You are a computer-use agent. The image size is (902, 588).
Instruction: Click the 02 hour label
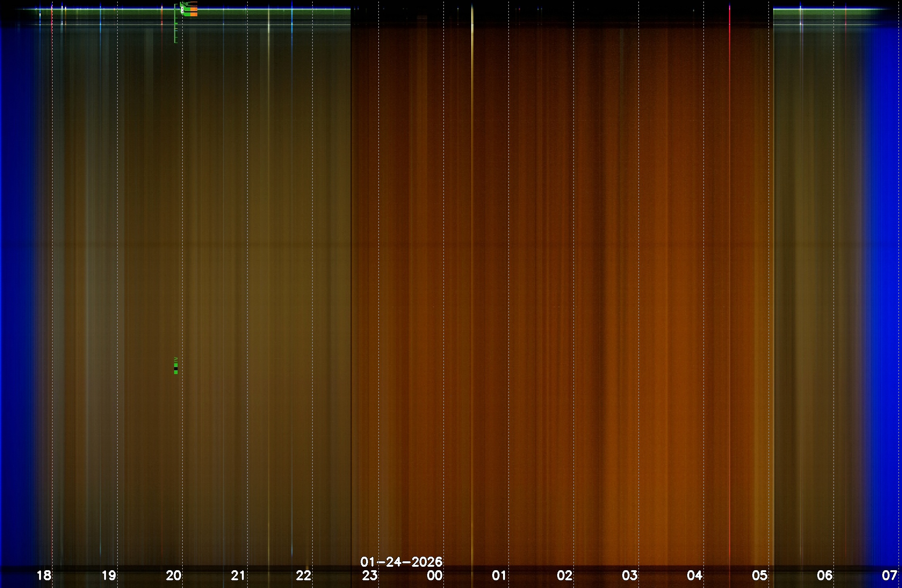pyautogui.click(x=565, y=576)
